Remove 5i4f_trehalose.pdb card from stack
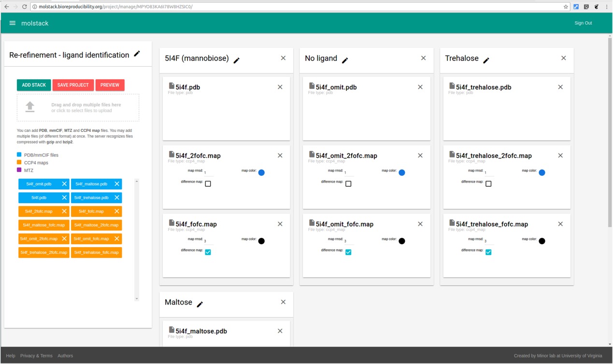 coord(560,87)
